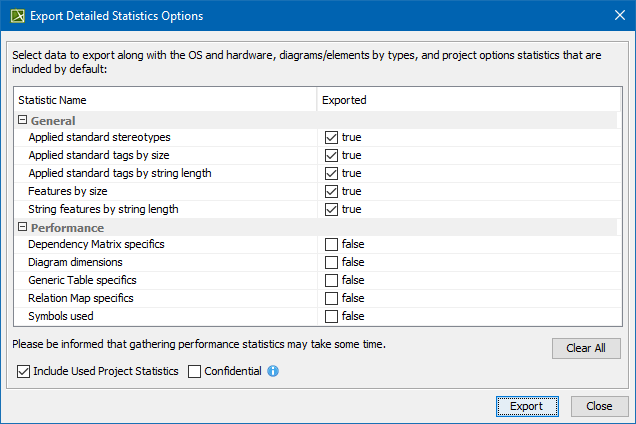Check the Confidential checkbox
This screenshot has width=636, height=424.
[195, 371]
